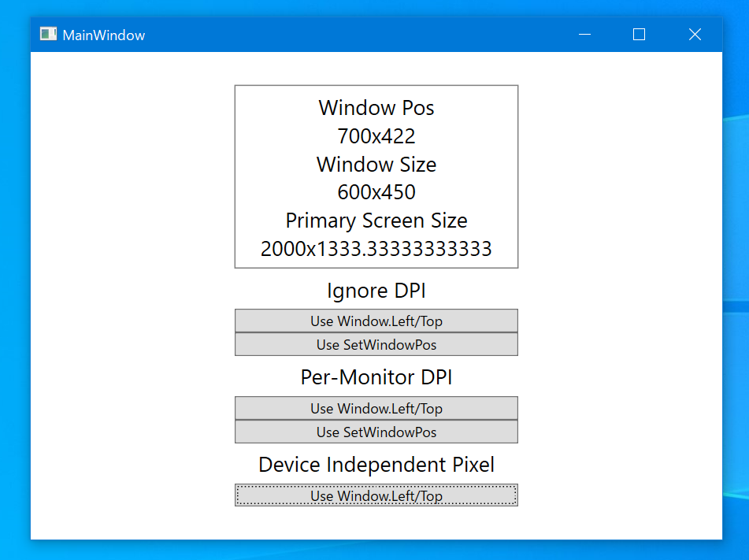This screenshot has width=749, height=560.
Task: Click the "Per-Monitor DPI" section heading
Action: 376,377
